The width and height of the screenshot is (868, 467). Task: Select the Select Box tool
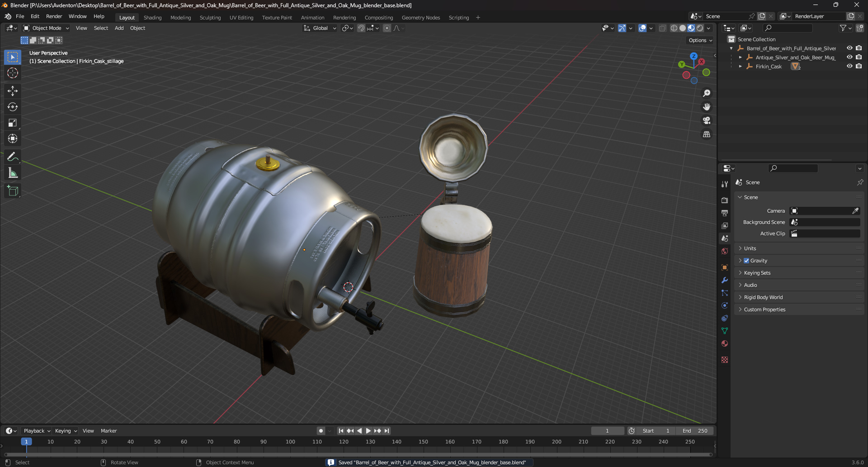[13, 57]
